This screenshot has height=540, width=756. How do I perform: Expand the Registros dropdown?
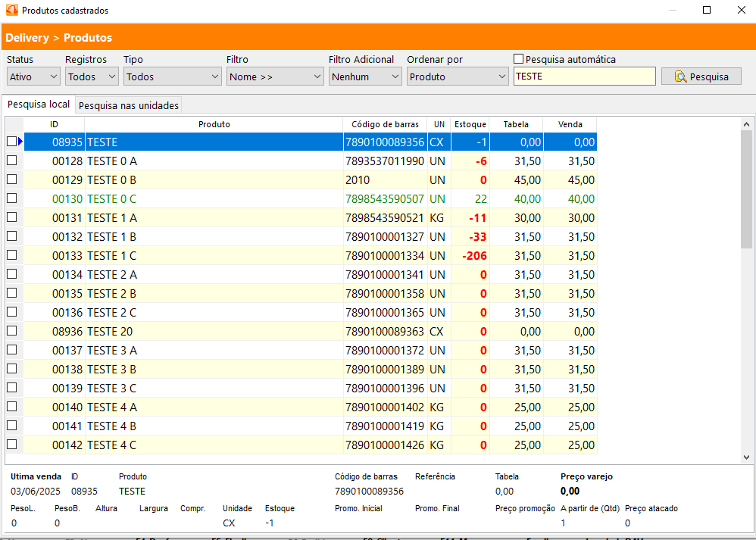point(92,76)
